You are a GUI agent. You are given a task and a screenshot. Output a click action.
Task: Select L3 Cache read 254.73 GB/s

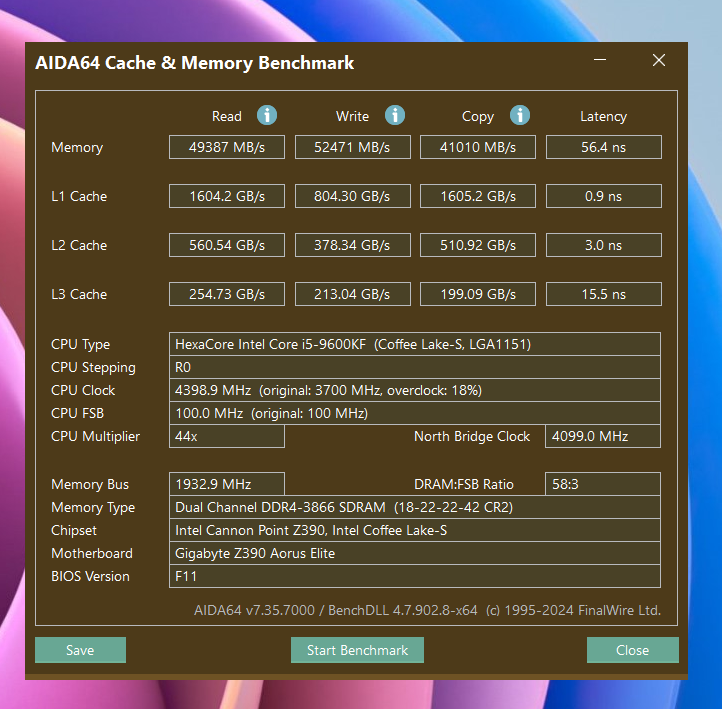pyautogui.click(x=227, y=294)
